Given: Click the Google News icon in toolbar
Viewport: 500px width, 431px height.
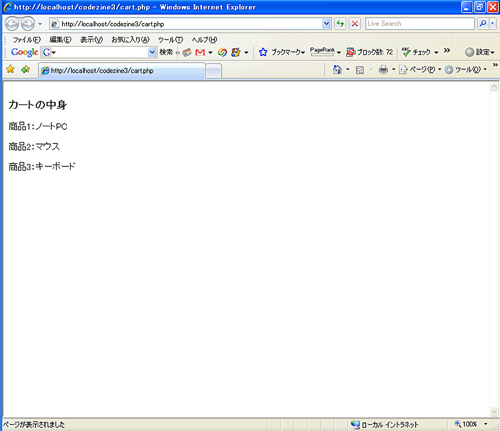Looking at the screenshot, I should pyautogui.click(x=187, y=52).
